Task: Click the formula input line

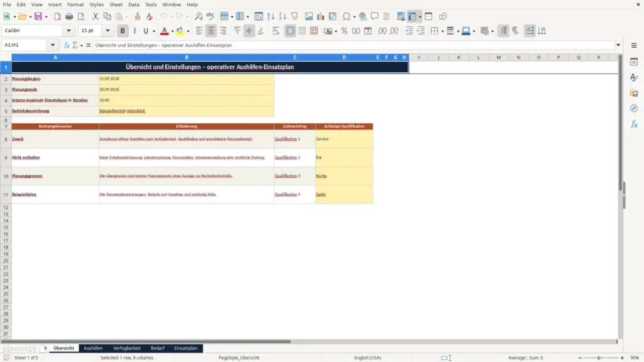Action: click(353, 45)
